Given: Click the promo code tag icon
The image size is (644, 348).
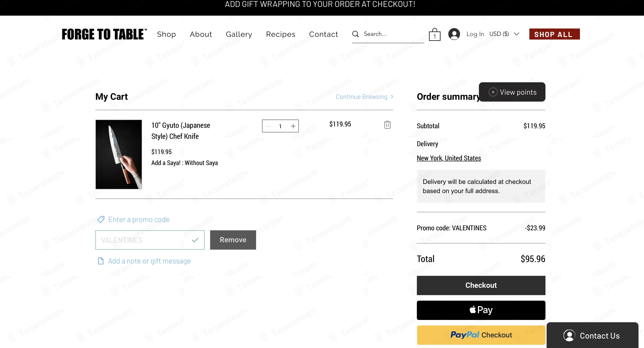Looking at the screenshot, I should [x=101, y=220].
